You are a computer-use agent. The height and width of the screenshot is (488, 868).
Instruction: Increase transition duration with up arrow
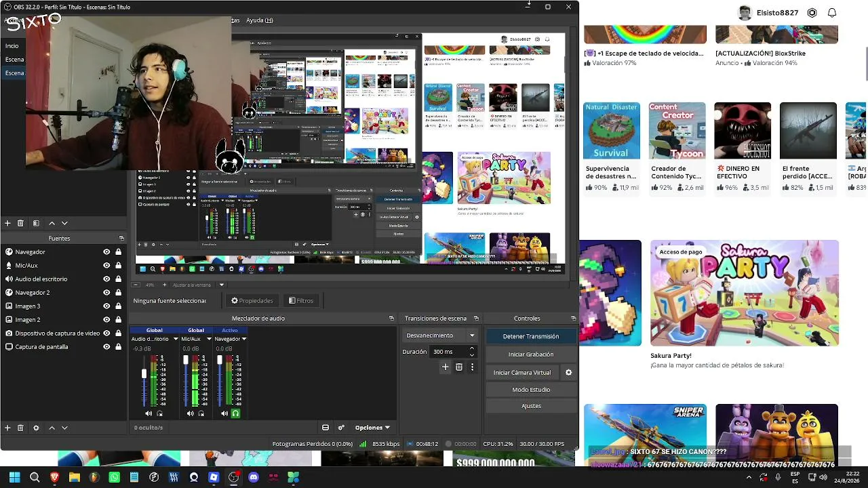(x=472, y=348)
